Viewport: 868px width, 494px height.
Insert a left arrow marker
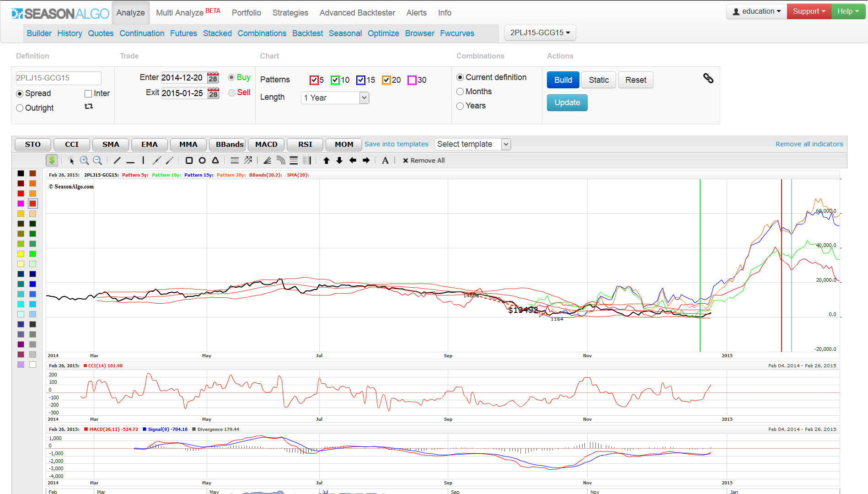(x=353, y=161)
